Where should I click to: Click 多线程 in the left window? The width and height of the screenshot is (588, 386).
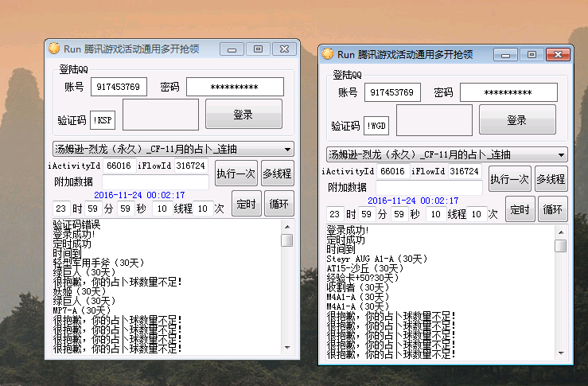[x=278, y=174]
